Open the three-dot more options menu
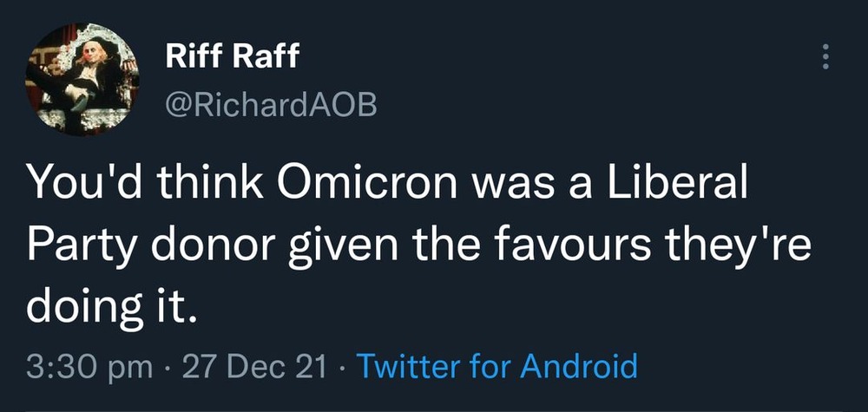Viewport: 868px width, 412px height. (825, 57)
